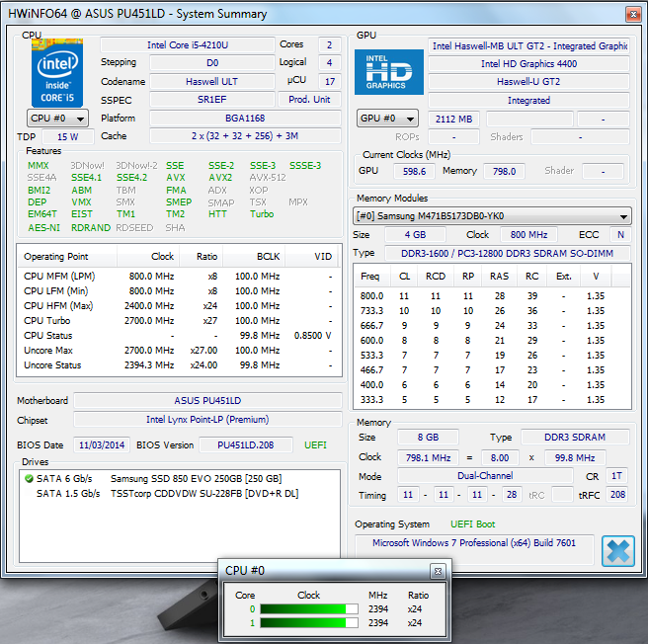Viewport: 648px width, 644px height.
Task: Click the cache size field
Action: [245, 136]
